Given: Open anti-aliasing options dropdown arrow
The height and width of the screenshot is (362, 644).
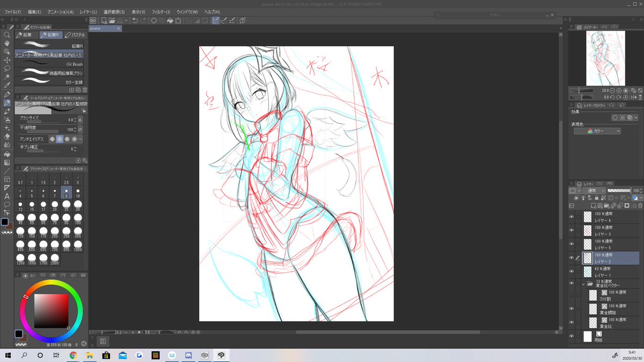Looking at the screenshot, I should point(80,139).
